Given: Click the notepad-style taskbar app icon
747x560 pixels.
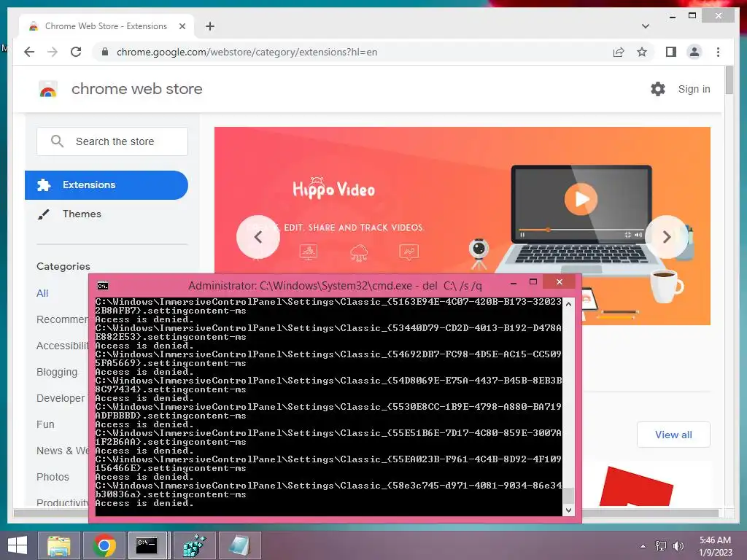Looking at the screenshot, I should tap(239, 545).
